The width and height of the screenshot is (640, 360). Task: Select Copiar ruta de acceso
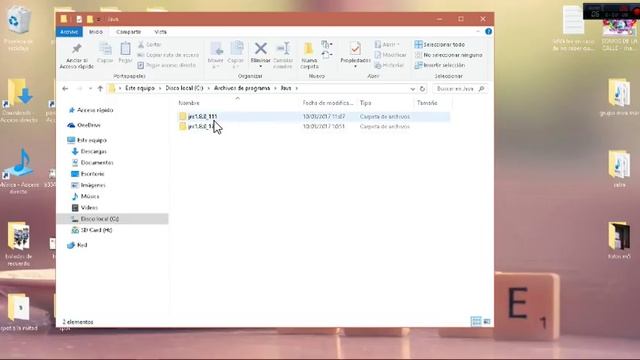(168, 55)
